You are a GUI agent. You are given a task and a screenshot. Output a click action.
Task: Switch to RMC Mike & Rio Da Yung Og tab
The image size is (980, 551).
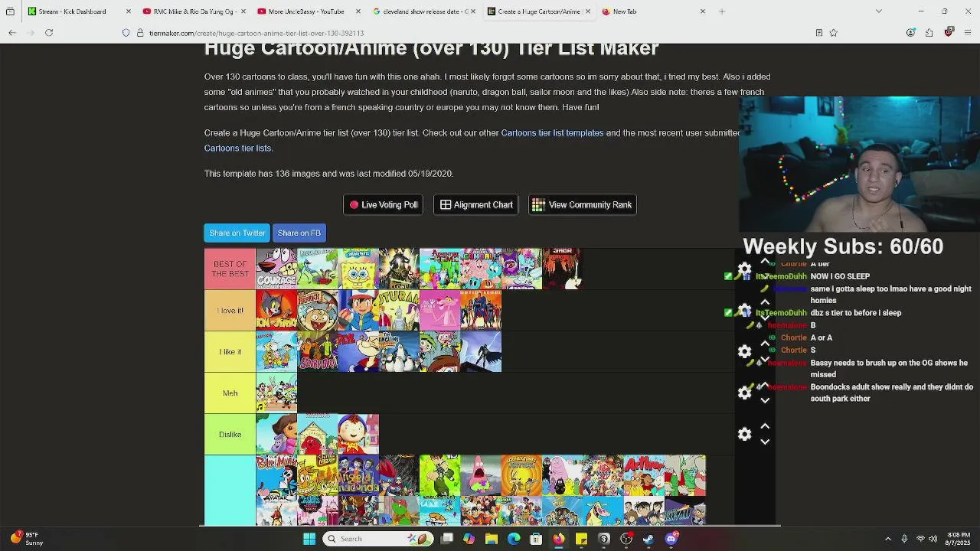point(194,11)
